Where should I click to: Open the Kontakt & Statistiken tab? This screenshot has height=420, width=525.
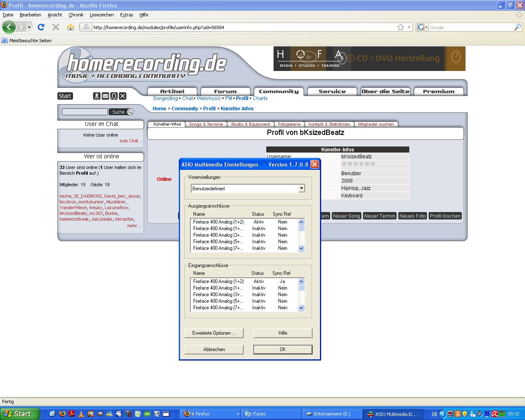(x=329, y=124)
